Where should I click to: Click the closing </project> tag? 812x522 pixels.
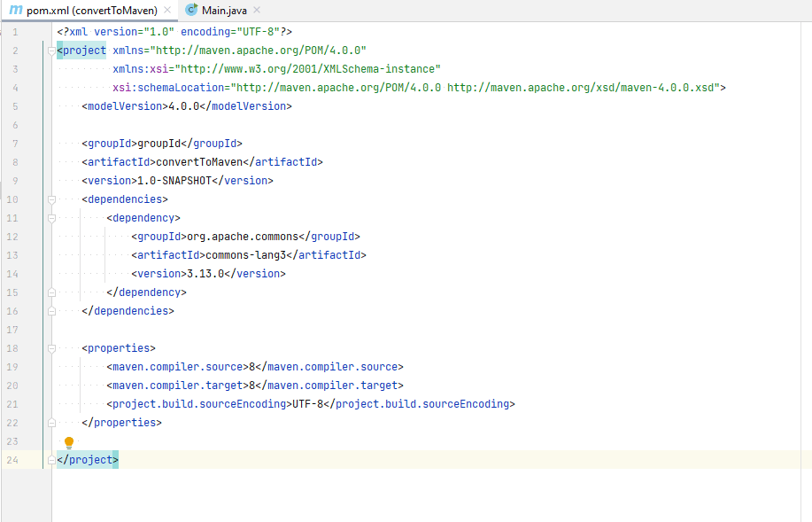point(88,460)
